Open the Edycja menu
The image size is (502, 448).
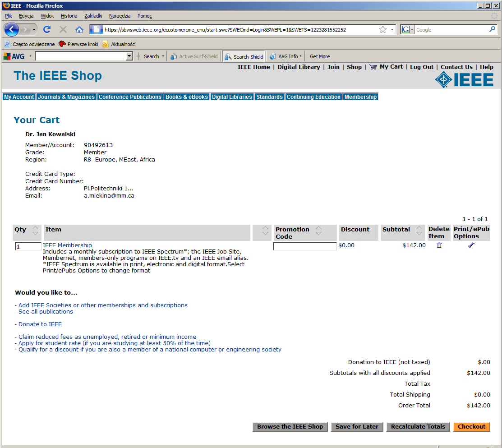[26, 16]
